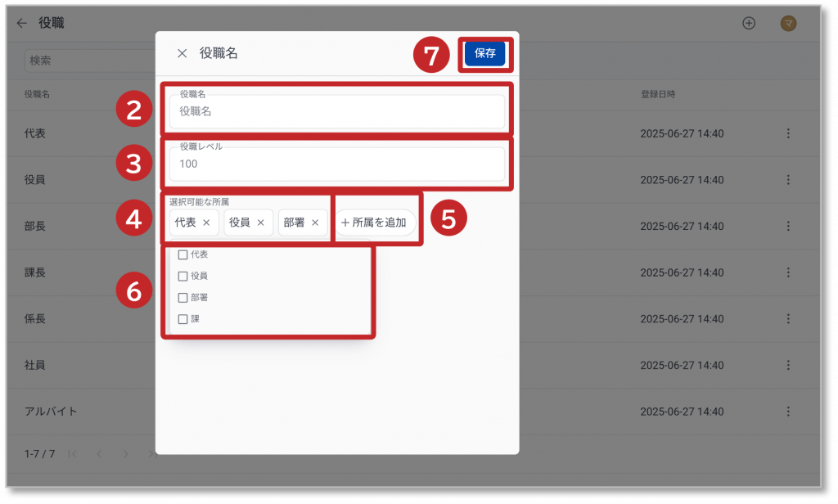Close the 役職名 dialog with X icon
838x504 pixels.
(x=182, y=53)
